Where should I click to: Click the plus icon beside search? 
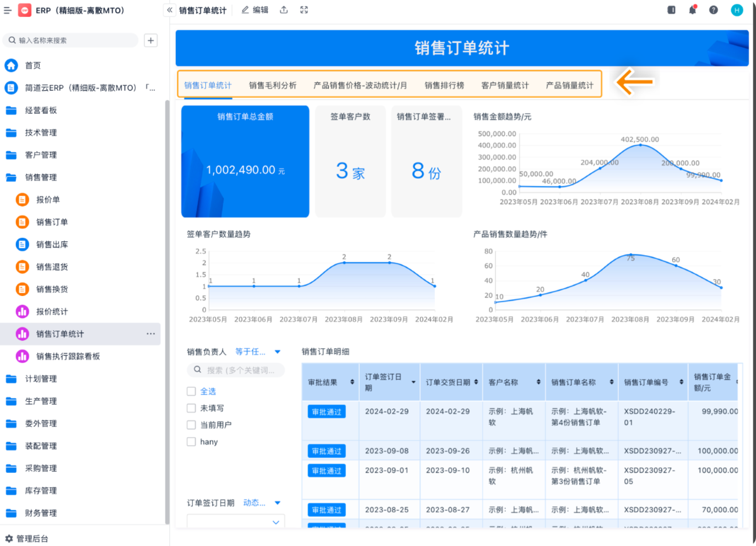pos(151,40)
